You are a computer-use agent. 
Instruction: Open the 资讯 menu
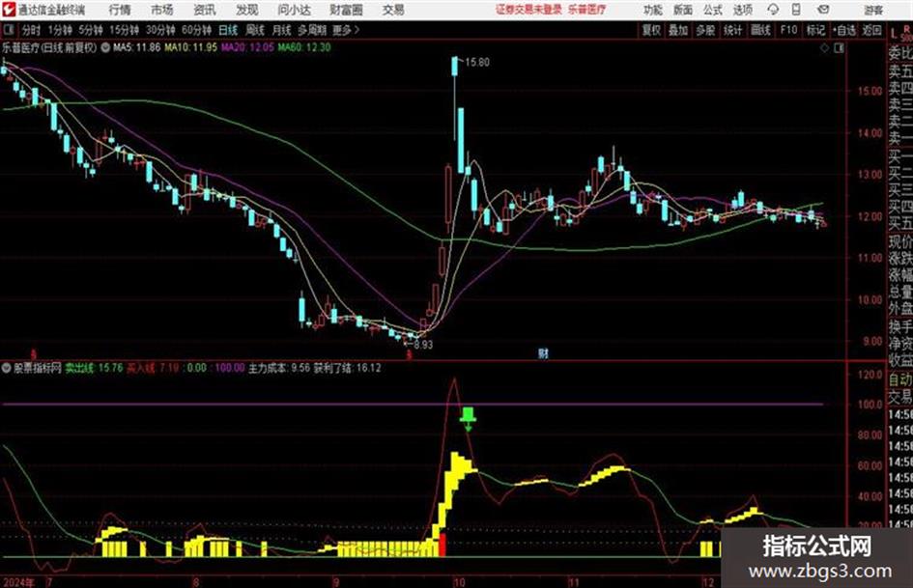205,10
